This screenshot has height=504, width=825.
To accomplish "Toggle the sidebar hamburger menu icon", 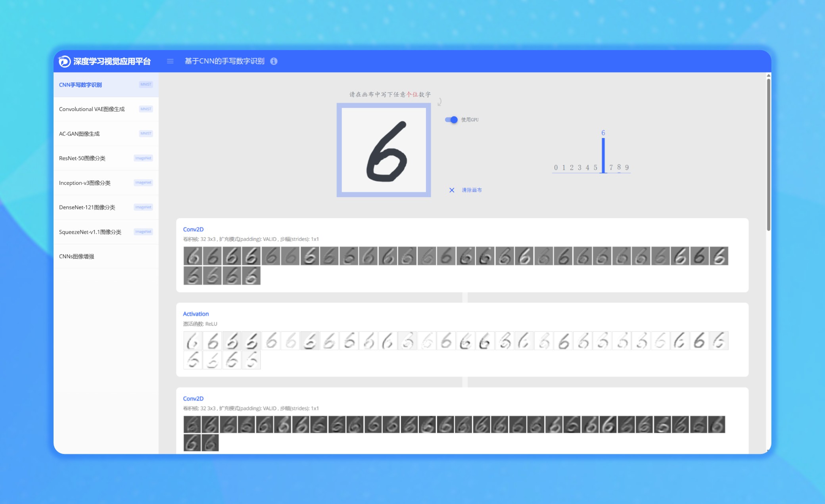I will 170,61.
